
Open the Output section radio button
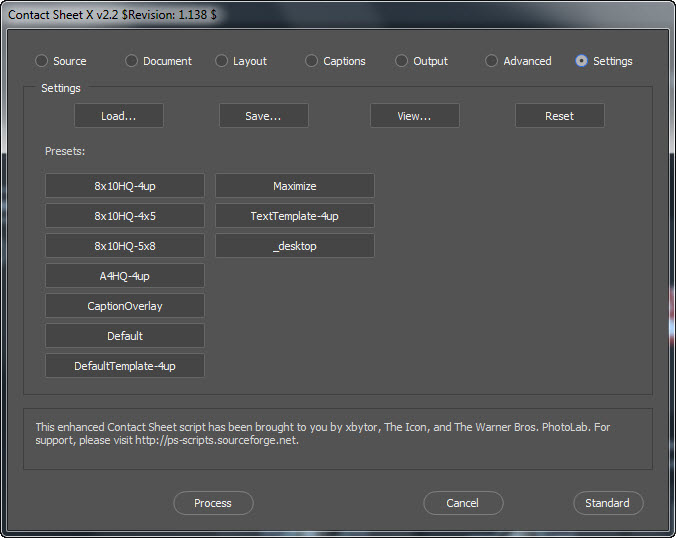pos(402,61)
